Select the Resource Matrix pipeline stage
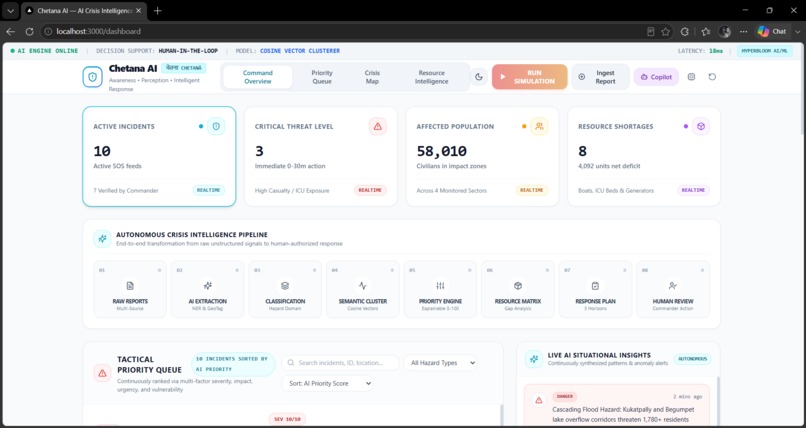Viewport: 806px width, 428px height. point(518,289)
